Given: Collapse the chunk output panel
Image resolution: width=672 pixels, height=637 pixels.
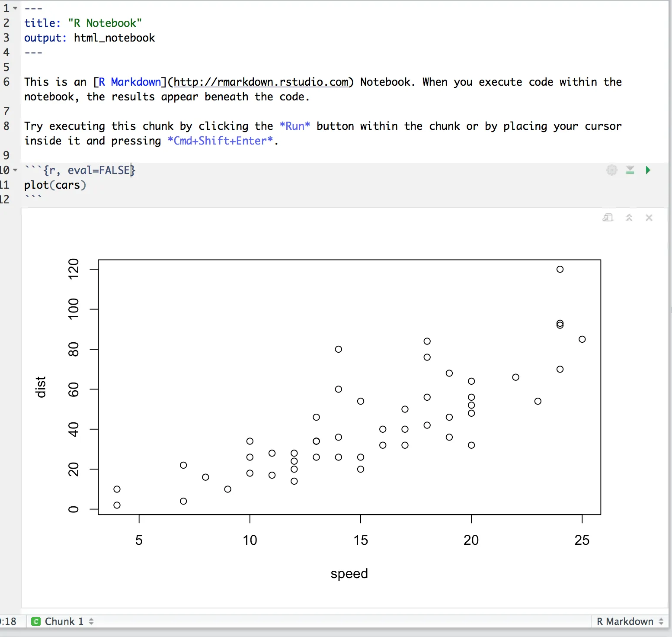Looking at the screenshot, I should pyautogui.click(x=629, y=218).
